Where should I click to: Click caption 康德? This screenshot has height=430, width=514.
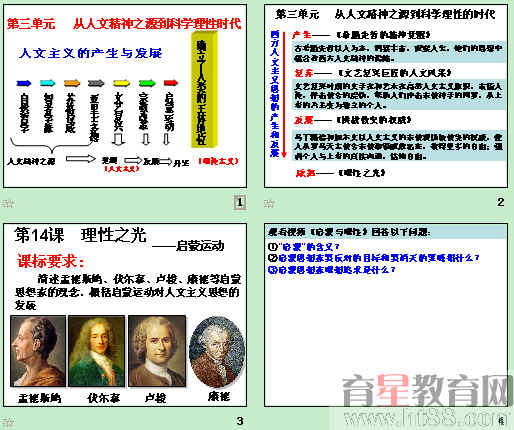(219, 396)
